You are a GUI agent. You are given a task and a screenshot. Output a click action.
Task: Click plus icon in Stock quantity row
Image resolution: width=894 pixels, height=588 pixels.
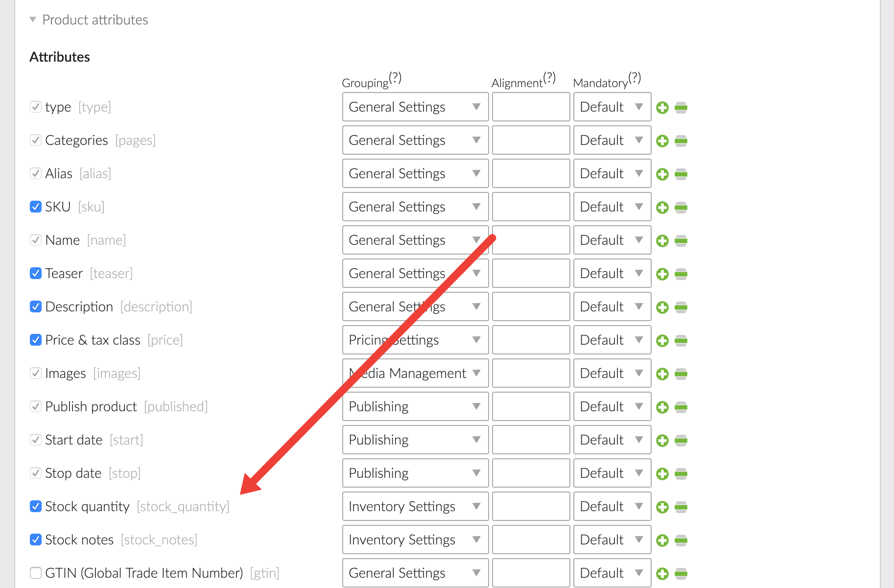(662, 507)
